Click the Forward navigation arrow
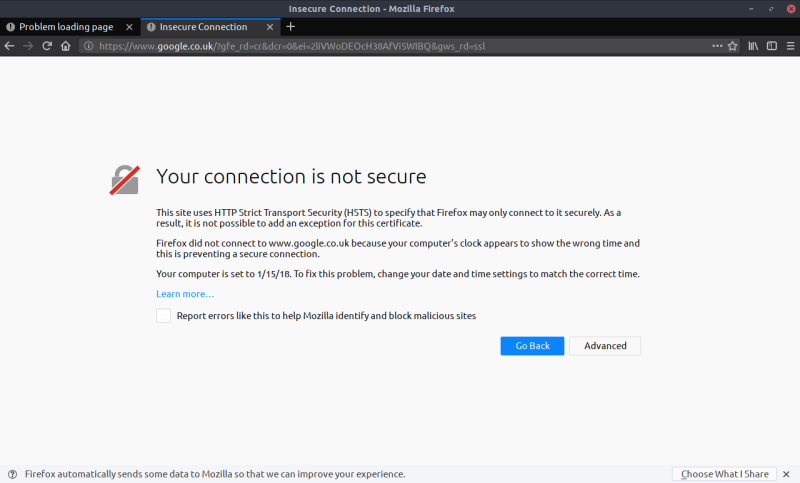This screenshot has height=483, width=800. click(28, 46)
